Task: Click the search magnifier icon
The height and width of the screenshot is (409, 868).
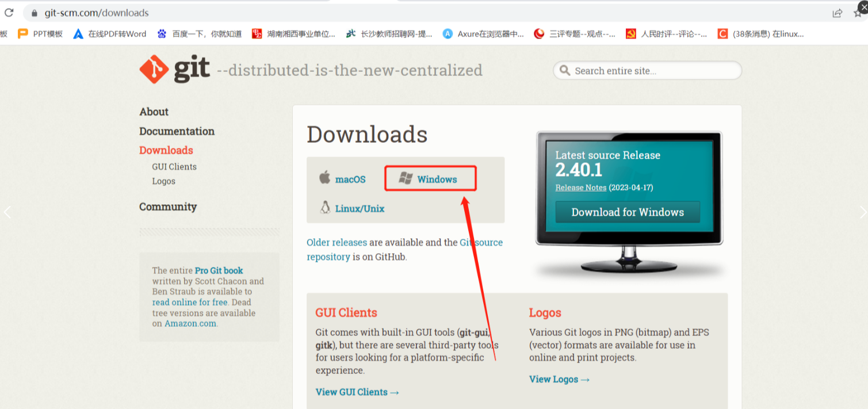Action: (x=564, y=71)
